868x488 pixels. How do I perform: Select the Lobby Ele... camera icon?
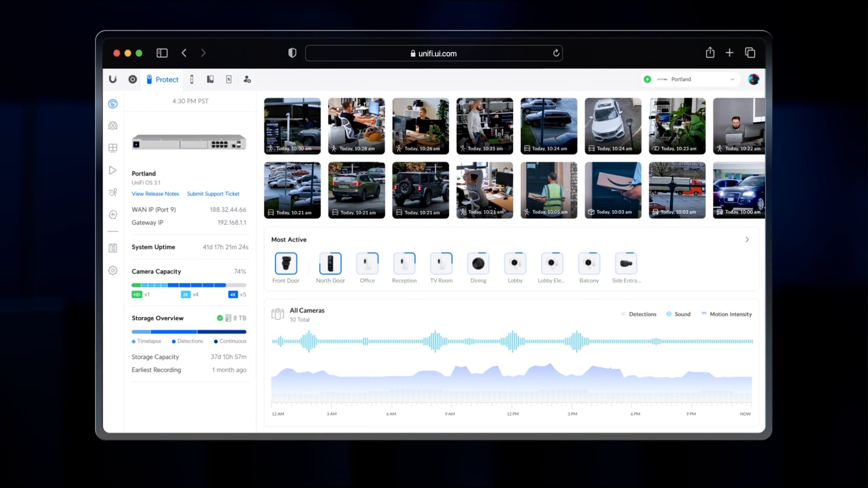(x=552, y=263)
